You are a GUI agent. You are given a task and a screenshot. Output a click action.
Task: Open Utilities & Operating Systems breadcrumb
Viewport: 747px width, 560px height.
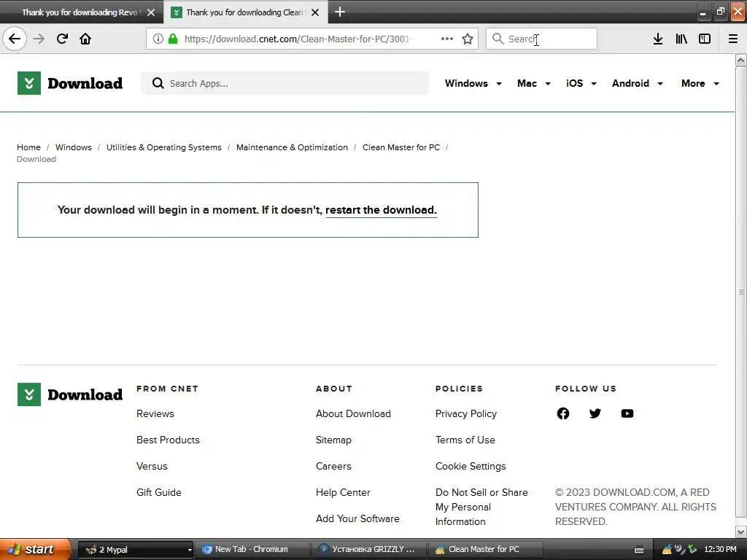pos(163,147)
